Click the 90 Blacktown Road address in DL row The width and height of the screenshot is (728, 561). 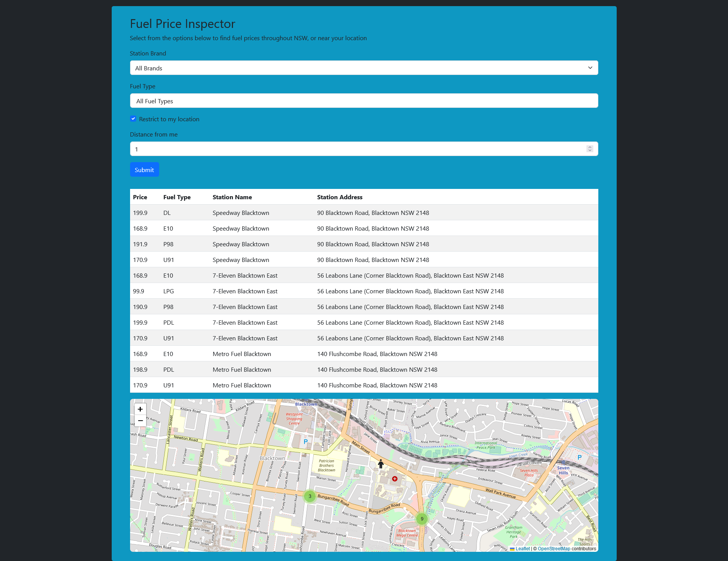373,213
